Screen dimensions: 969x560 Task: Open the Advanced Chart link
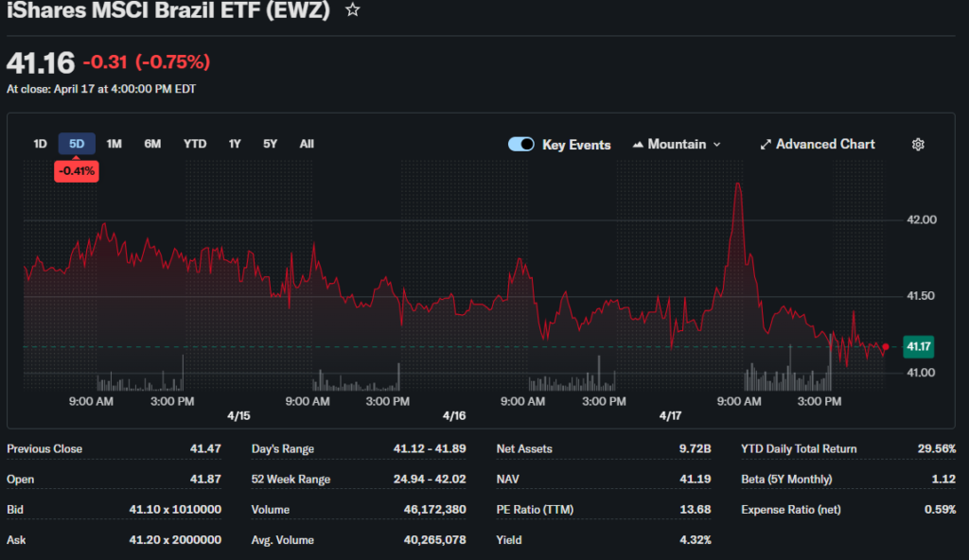coord(825,145)
